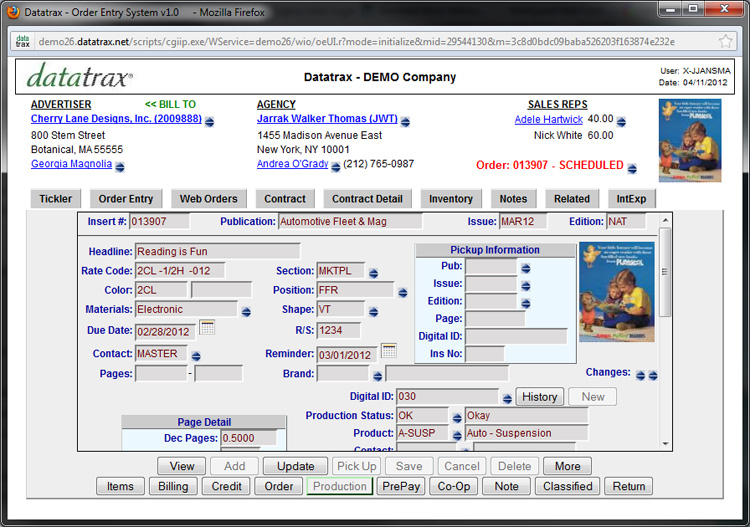The height and width of the screenshot is (527, 750).
Task: Click the Update button
Action: pyautogui.click(x=296, y=466)
